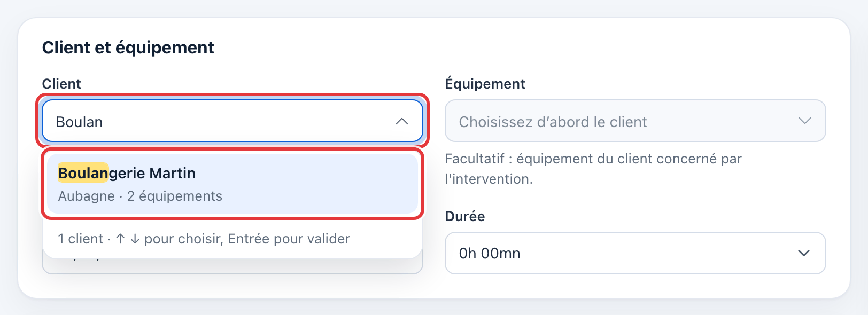This screenshot has height=315, width=868.
Task: Collapse the Client list with the up chevron
Action: 402,122
